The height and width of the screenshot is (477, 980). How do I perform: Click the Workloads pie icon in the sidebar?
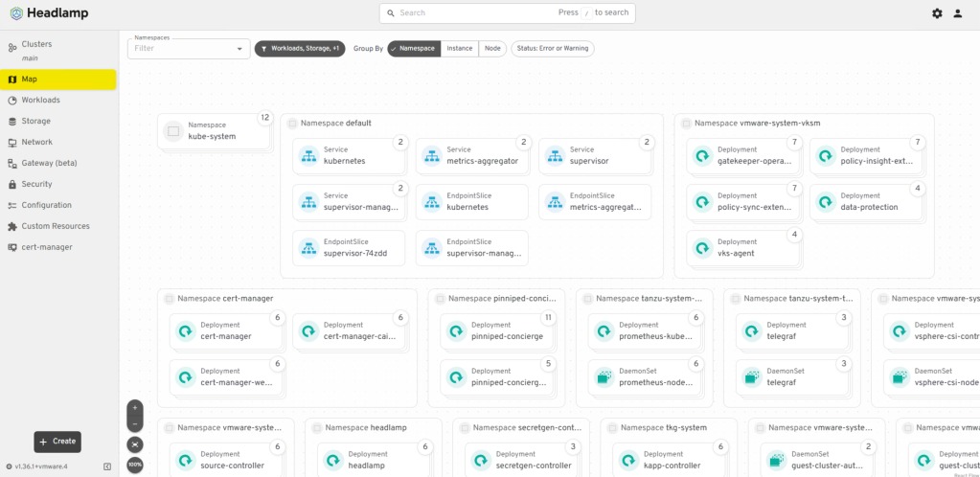pyautogui.click(x=11, y=100)
